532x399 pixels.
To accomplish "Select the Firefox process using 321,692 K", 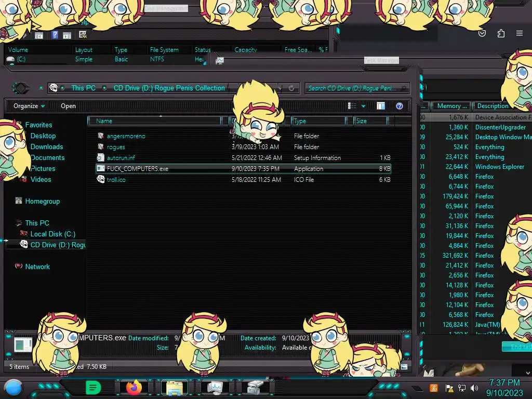I will point(476,256).
